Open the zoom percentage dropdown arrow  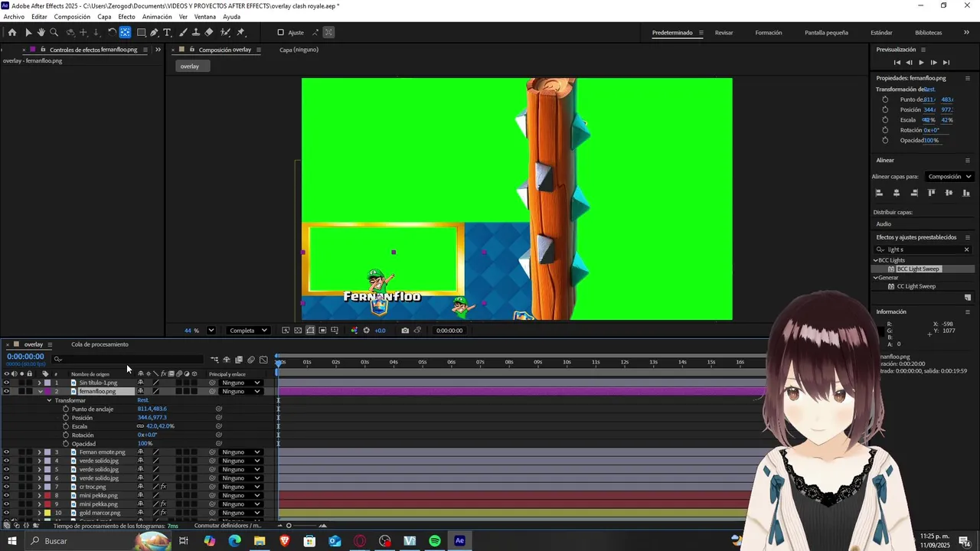point(211,331)
